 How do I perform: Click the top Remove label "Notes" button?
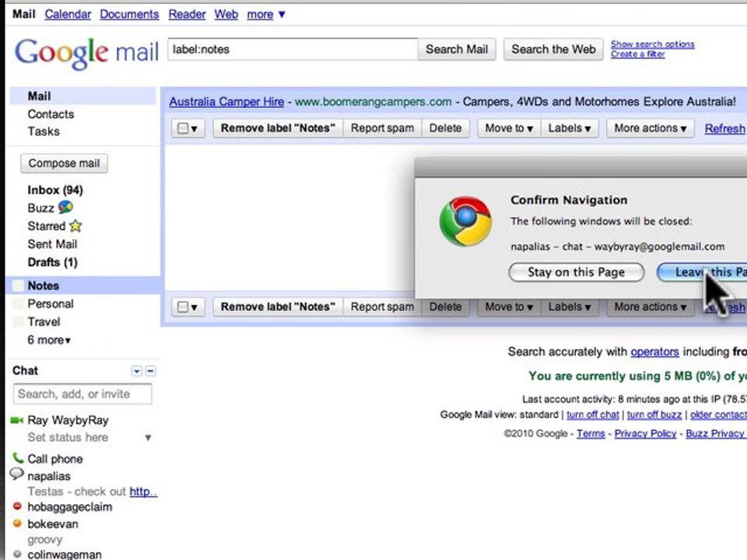(279, 128)
